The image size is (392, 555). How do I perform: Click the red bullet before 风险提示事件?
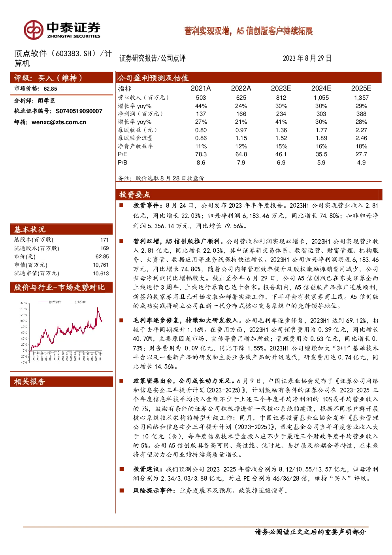[122, 490]
